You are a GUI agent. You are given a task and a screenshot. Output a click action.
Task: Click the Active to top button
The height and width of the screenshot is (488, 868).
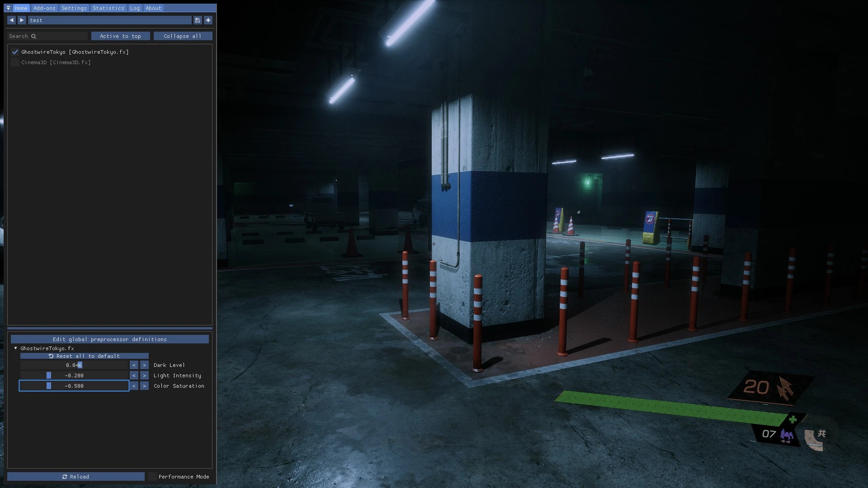point(120,36)
